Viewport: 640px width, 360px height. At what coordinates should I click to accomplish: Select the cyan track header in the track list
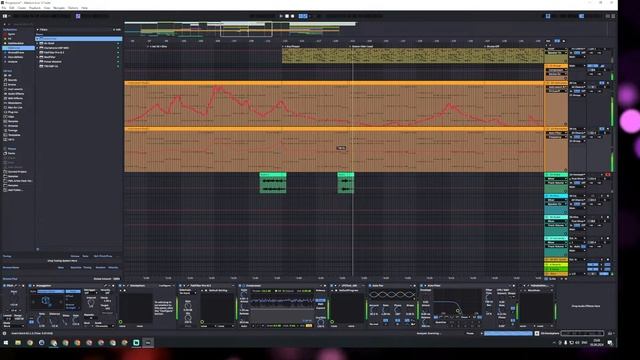coord(556,196)
